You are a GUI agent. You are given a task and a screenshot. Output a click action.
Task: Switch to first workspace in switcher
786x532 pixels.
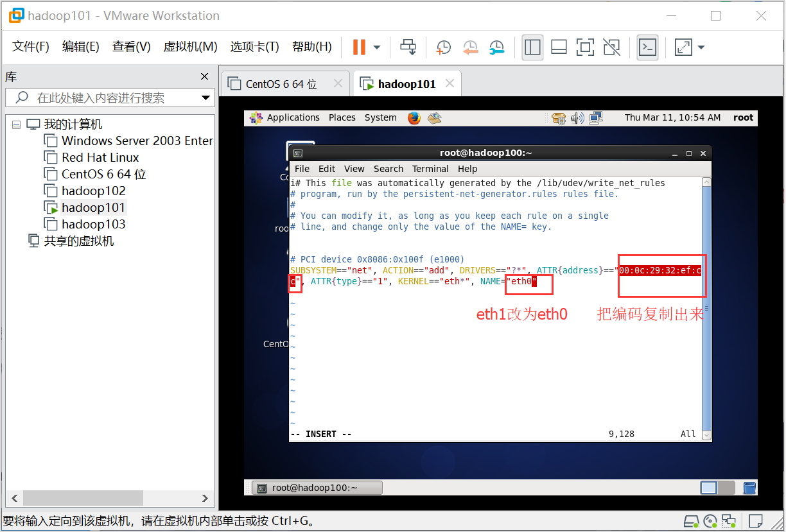(708, 488)
